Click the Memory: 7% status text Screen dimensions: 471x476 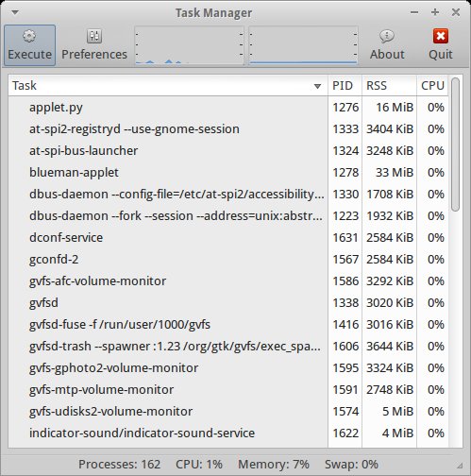(x=274, y=464)
